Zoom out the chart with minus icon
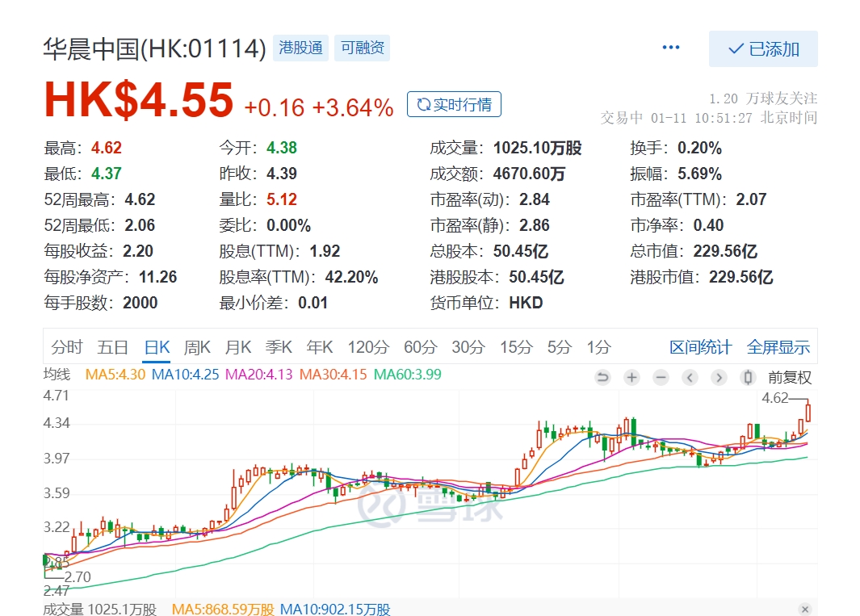The image size is (860, 616). coord(661,377)
